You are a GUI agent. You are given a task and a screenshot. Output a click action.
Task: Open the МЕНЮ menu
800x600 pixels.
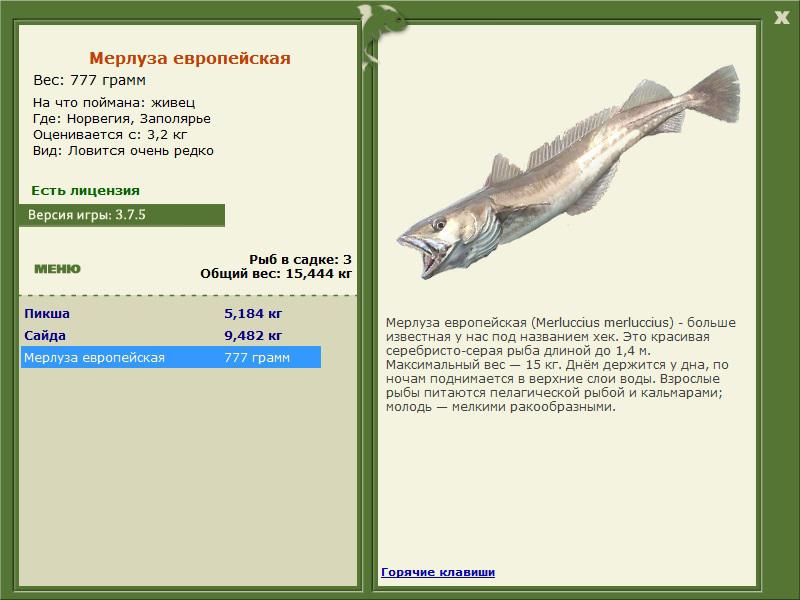[57, 269]
